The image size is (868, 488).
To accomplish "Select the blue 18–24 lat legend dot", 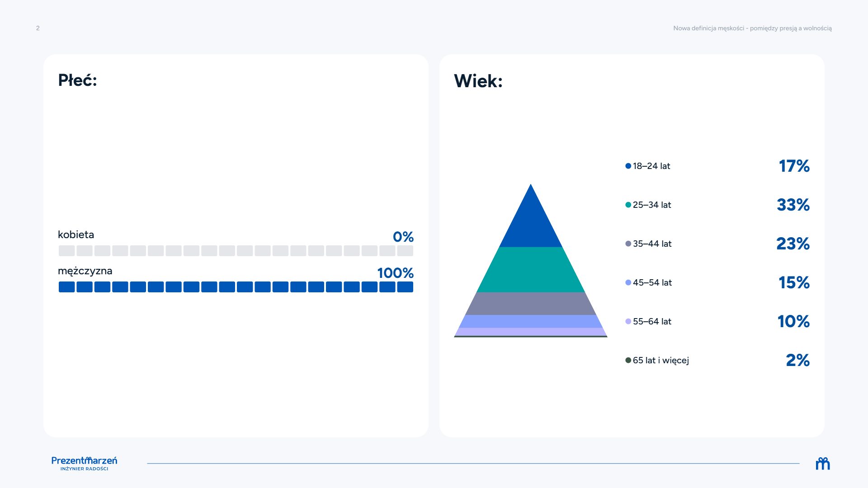I will (628, 166).
